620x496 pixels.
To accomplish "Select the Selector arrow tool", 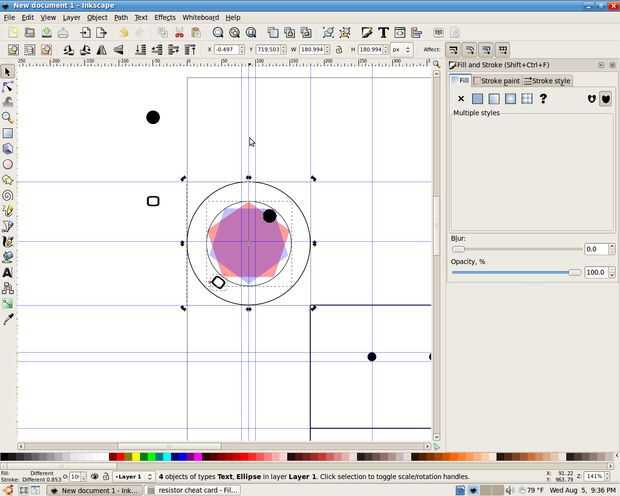I will click(x=8, y=72).
